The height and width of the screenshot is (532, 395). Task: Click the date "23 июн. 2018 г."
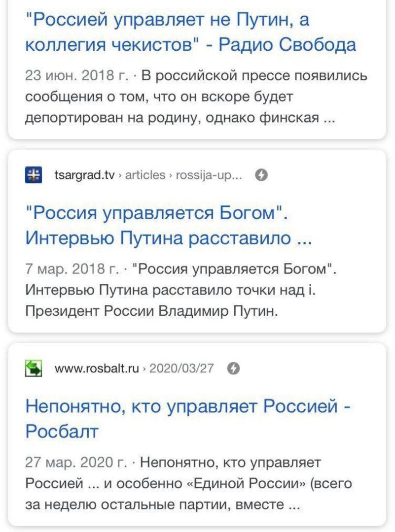[76, 77]
